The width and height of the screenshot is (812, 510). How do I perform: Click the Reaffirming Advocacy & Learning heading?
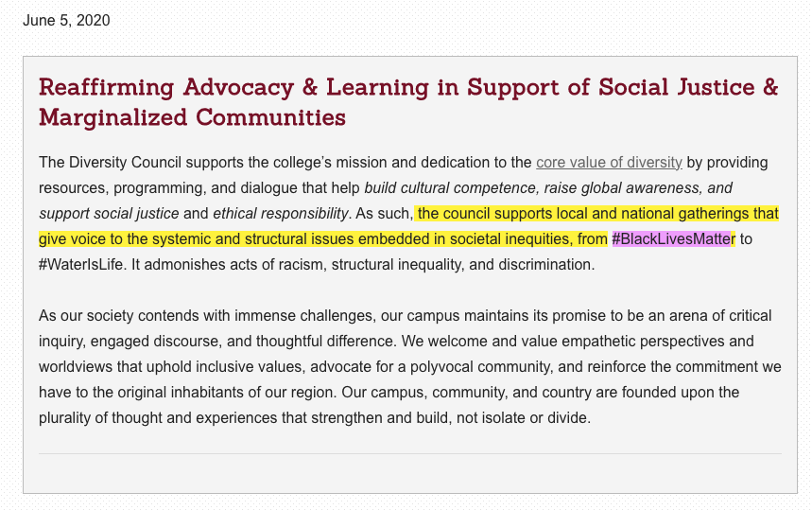pyautogui.click(x=408, y=102)
